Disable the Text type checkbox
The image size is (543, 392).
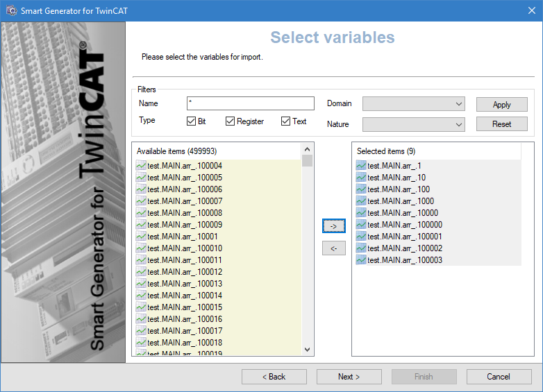tap(285, 121)
